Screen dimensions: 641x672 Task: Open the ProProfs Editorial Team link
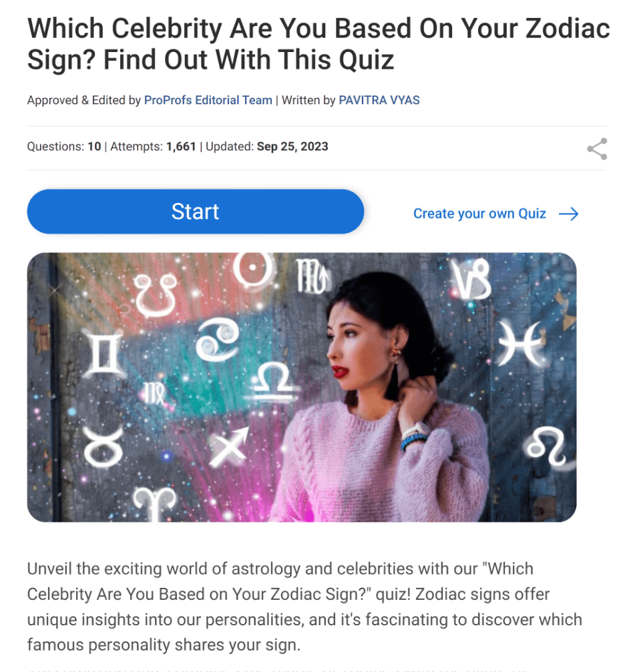click(x=208, y=100)
